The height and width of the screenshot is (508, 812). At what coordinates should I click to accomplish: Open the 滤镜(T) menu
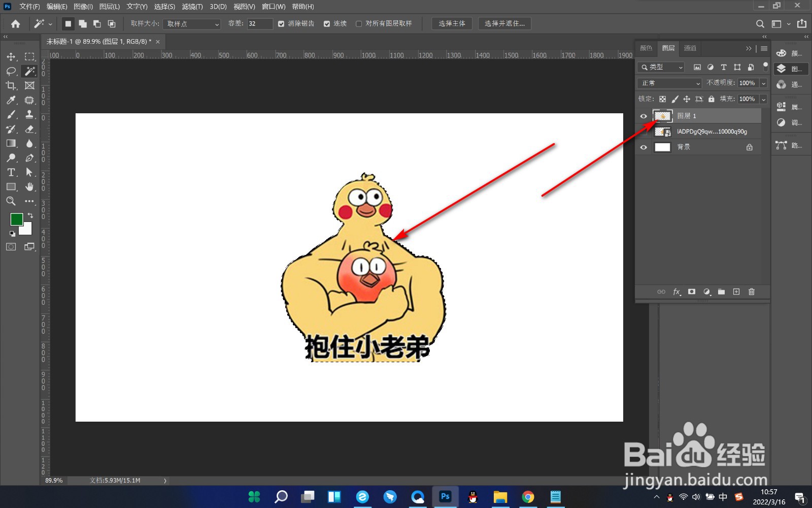(x=192, y=7)
